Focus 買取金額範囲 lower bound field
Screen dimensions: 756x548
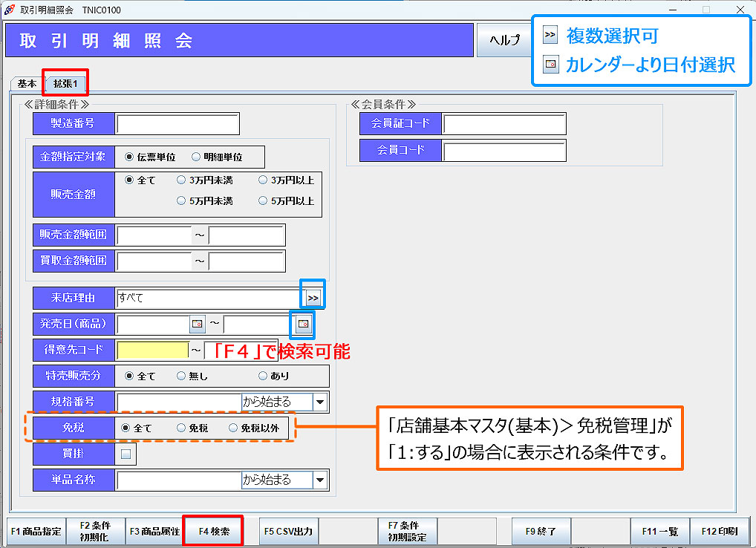(x=154, y=261)
